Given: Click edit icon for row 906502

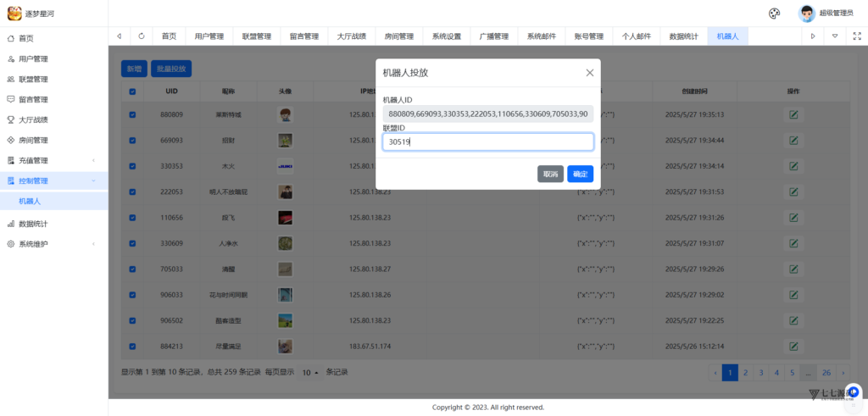Looking at the screenshot, I should click(793, 320).
